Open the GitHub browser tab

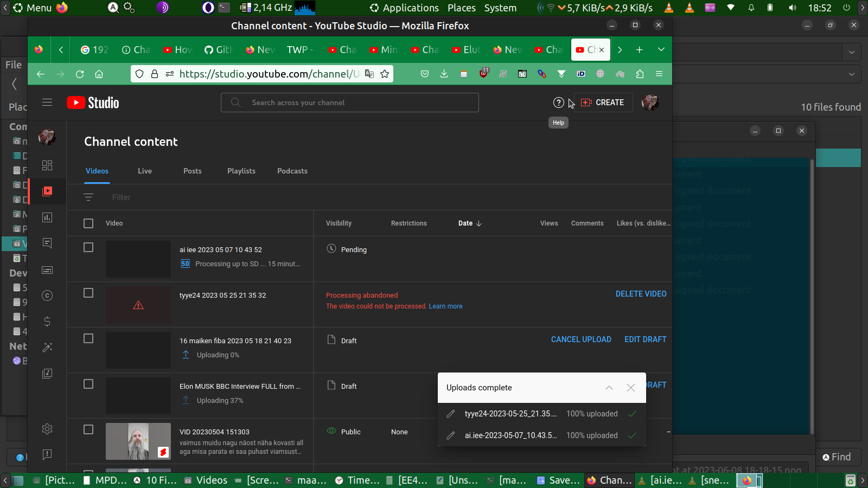pos(218,49)
